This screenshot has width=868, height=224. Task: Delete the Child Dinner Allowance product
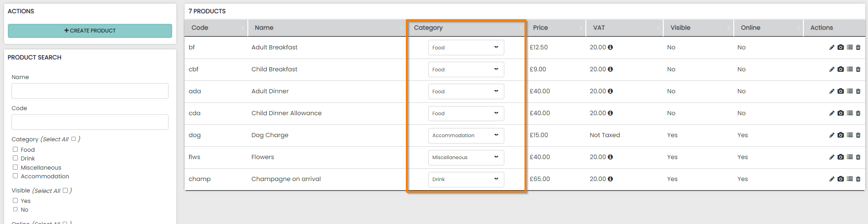[x=858, y=113]
